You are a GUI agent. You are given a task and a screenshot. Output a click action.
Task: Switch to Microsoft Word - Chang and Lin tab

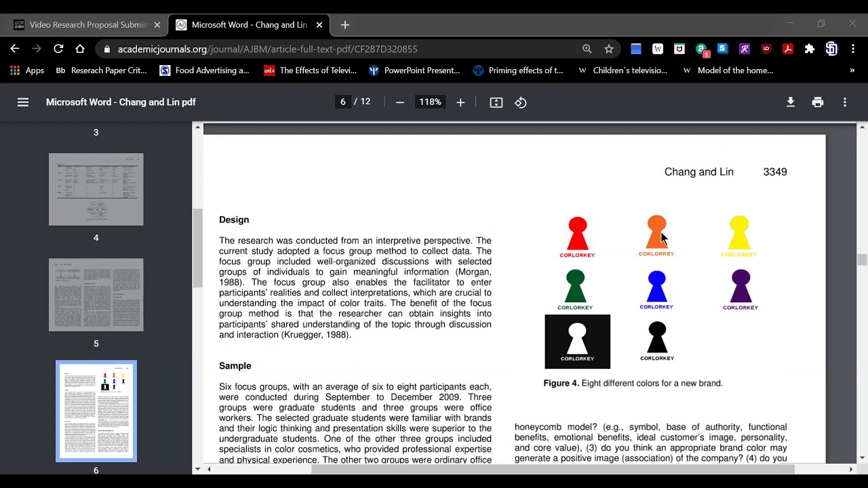[249, 25]
